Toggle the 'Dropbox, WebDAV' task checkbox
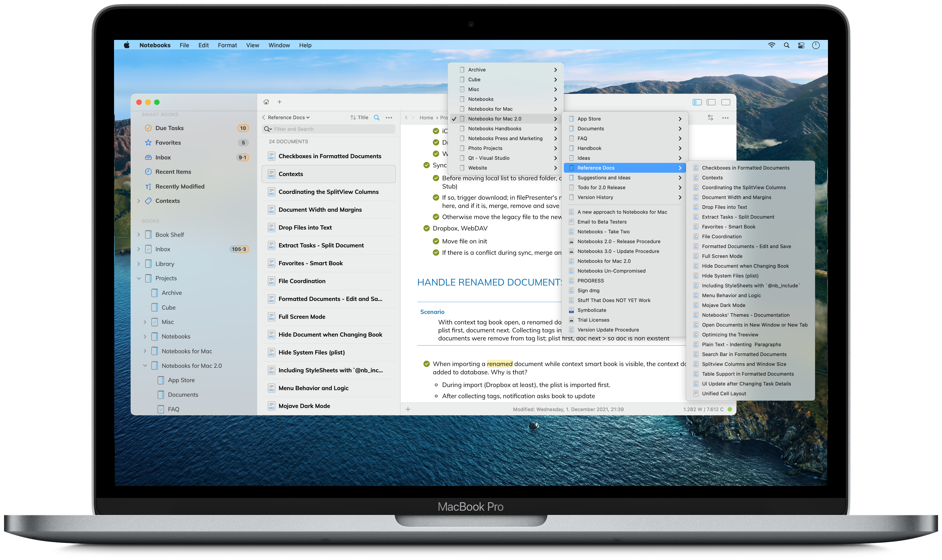This screenshot has width=942, height=560. tap(426, 228)
